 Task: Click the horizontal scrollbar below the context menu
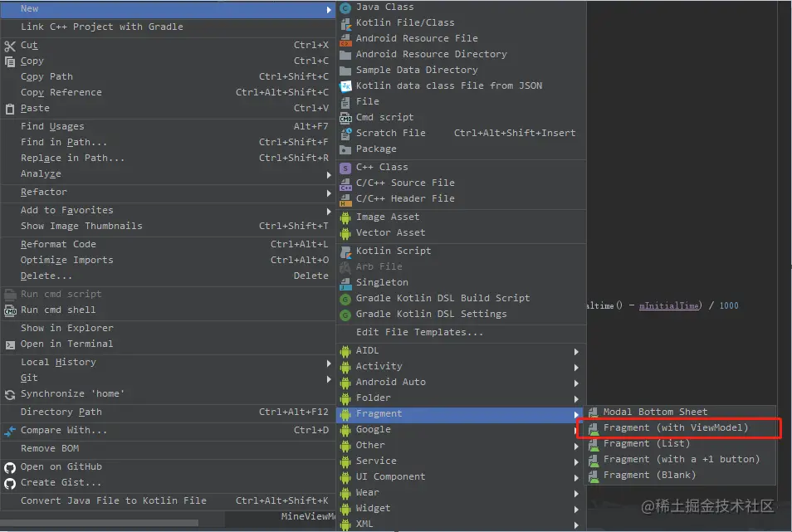[x=99, y=523]
